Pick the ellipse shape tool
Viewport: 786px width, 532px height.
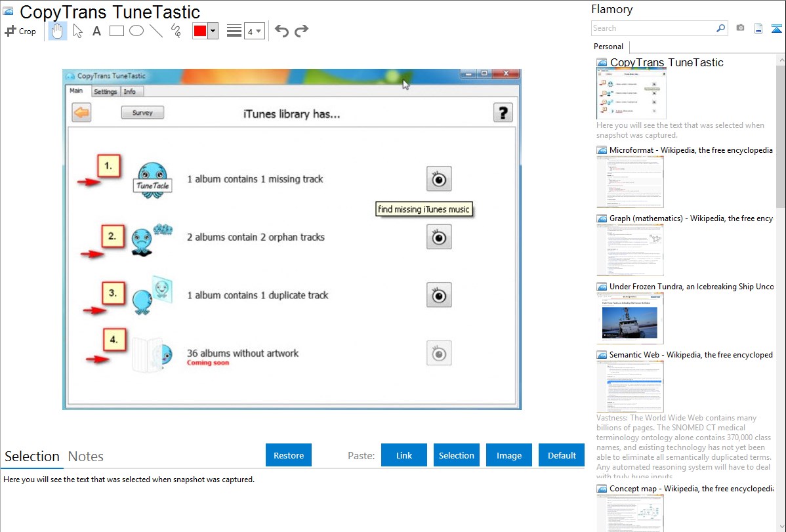136,31
